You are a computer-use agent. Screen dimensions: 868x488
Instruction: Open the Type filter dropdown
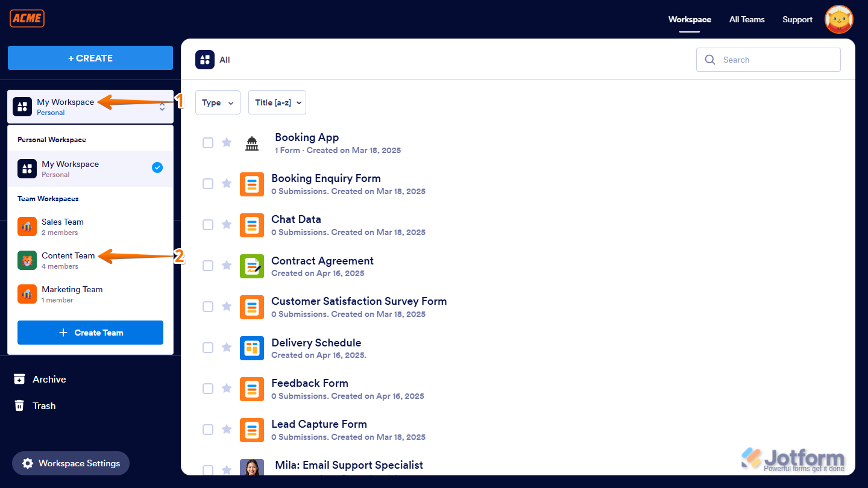pyautogui.click(x=218, y=102)
